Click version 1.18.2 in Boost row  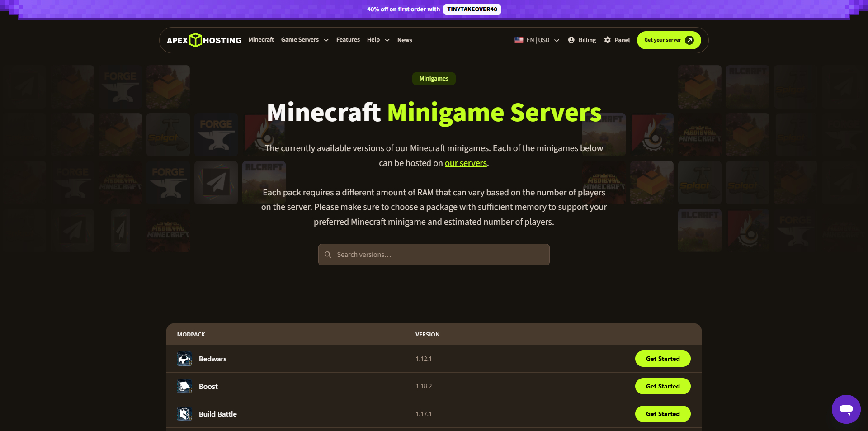click(x=424, y=386)
